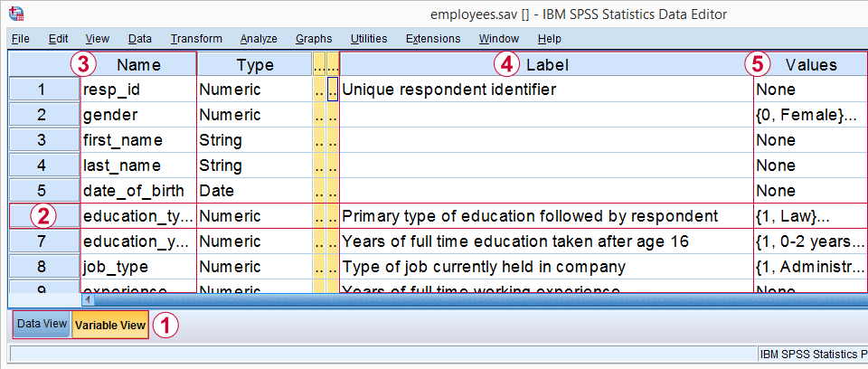
Task: Open Values cell showing {1, Law}
Action: tap(809, 216)
